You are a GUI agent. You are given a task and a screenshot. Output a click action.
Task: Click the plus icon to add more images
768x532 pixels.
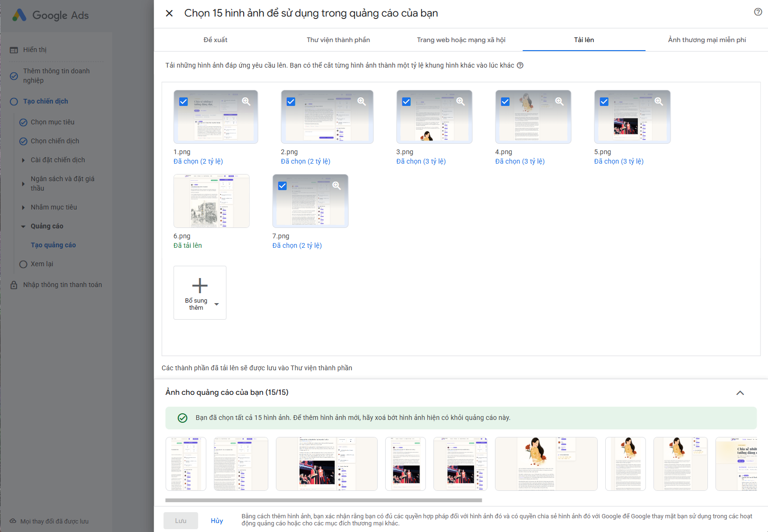click(x=200, y=286)
